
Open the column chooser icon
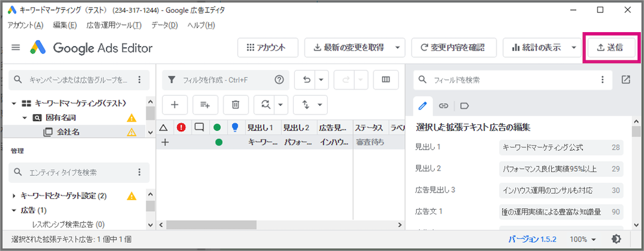click(386, 80)
